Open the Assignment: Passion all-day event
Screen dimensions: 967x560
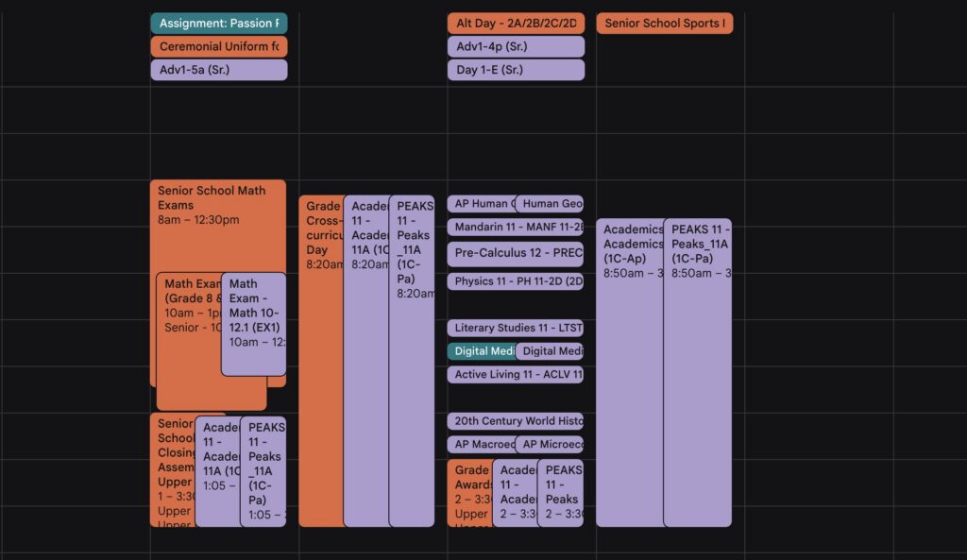(219, 24)
